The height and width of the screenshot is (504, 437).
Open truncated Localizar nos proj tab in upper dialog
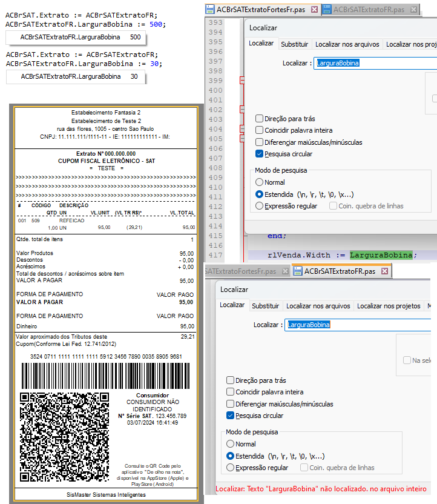pyautogui.click(x=410, y=44)
